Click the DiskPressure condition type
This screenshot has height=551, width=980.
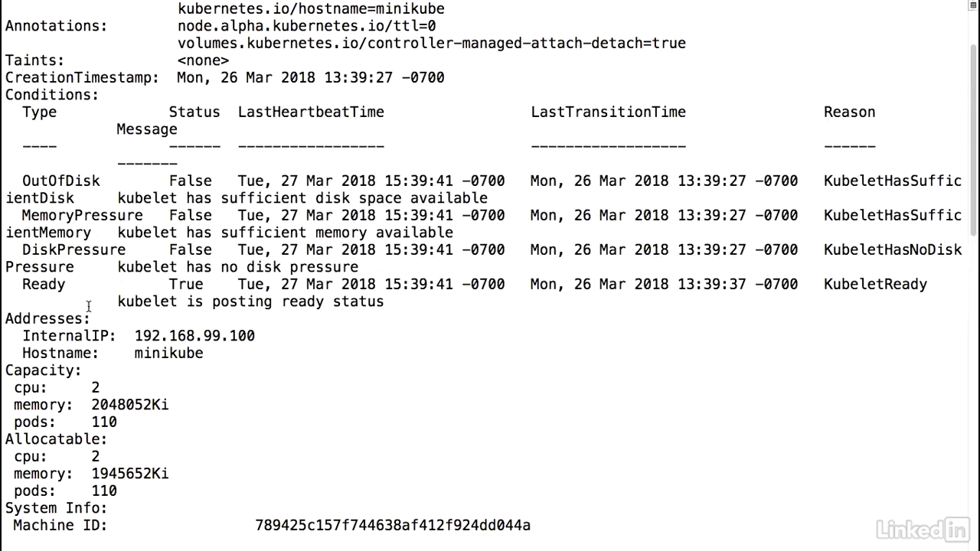(x=74, y=249)
